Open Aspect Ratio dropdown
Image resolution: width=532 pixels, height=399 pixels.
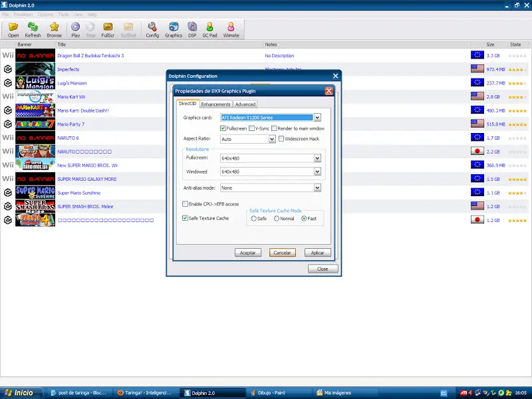coord(272,139)
